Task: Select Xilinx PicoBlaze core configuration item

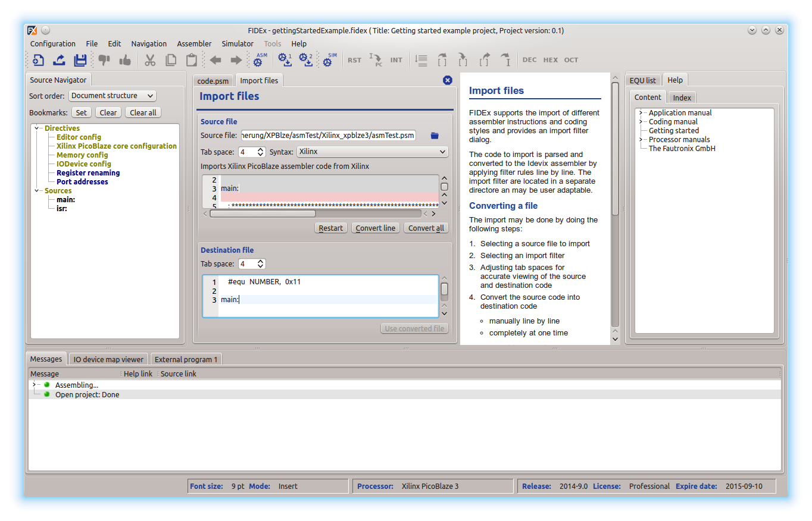Action: 117,146
